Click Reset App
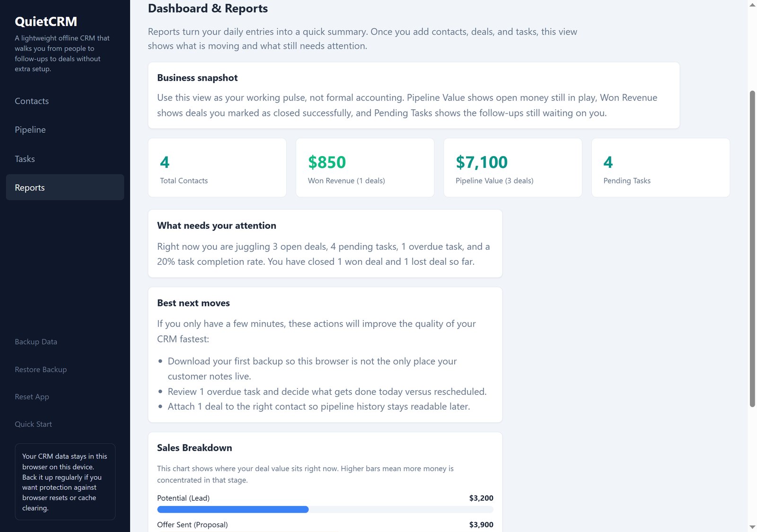Screen dimensions: 757x532 [32, 397]
